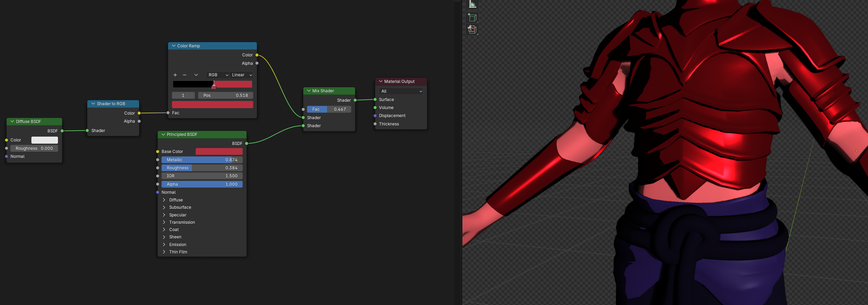
Task: Click the Principled BSDF Base Color swatch
Action: (x=219, y=151)
